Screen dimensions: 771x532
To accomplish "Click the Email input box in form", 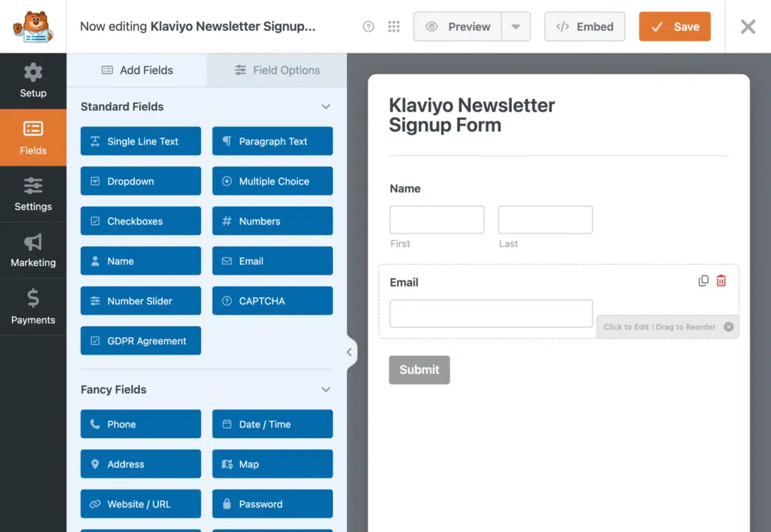I will tap(491, 313).
